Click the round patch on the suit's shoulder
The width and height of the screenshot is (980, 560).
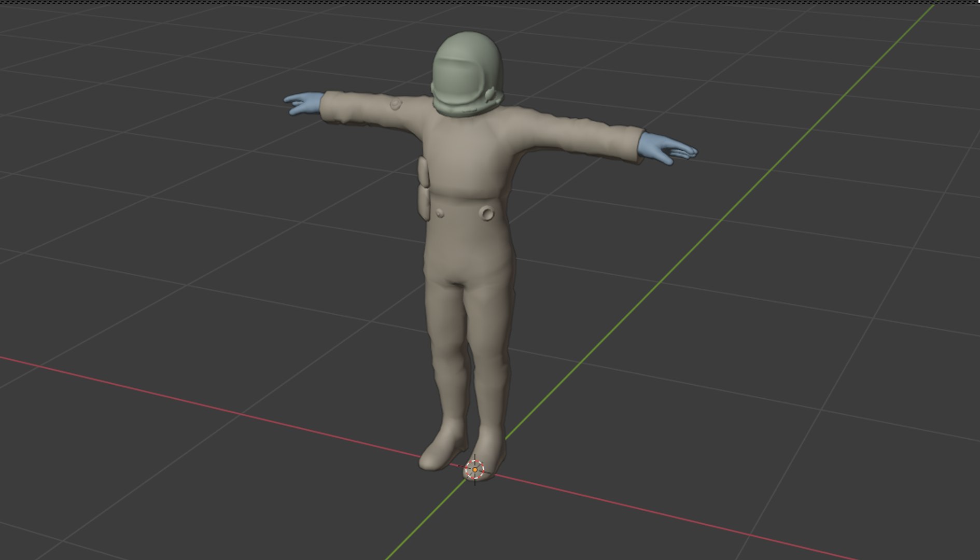coord(396,105)
